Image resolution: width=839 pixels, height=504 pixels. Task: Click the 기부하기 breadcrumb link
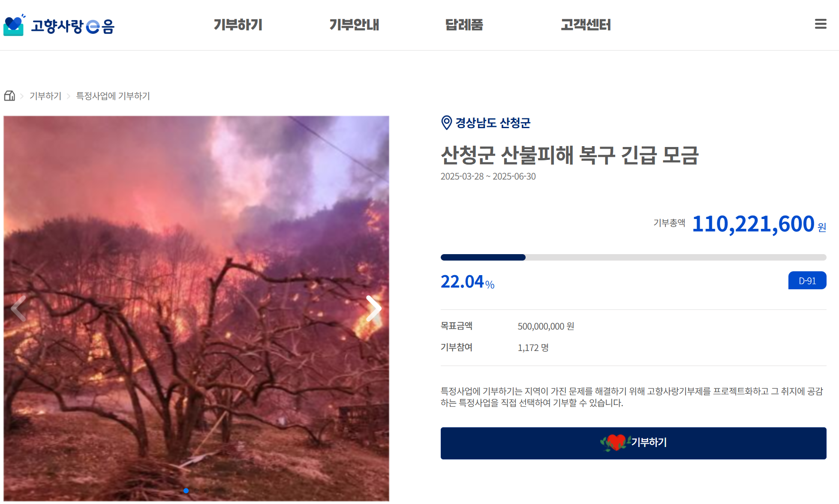click(45, 96)
